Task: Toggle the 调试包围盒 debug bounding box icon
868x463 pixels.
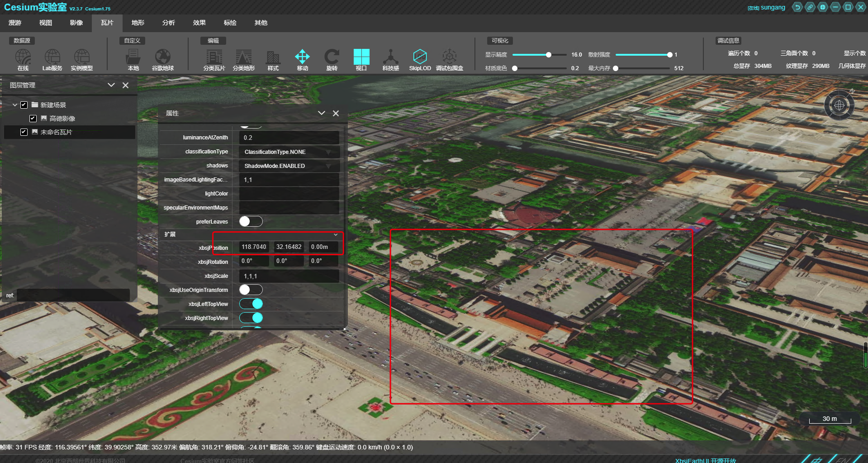Action: coord(449,57)
